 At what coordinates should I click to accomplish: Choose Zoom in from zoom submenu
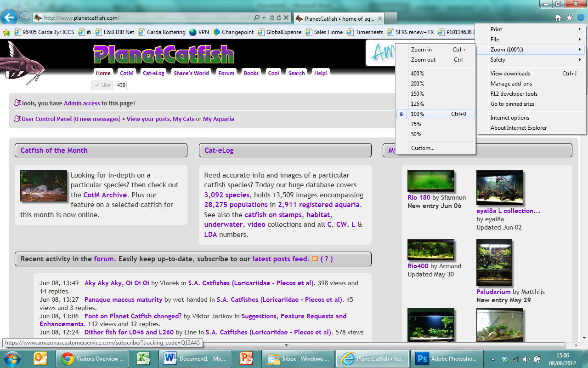(x=435, y=50)
